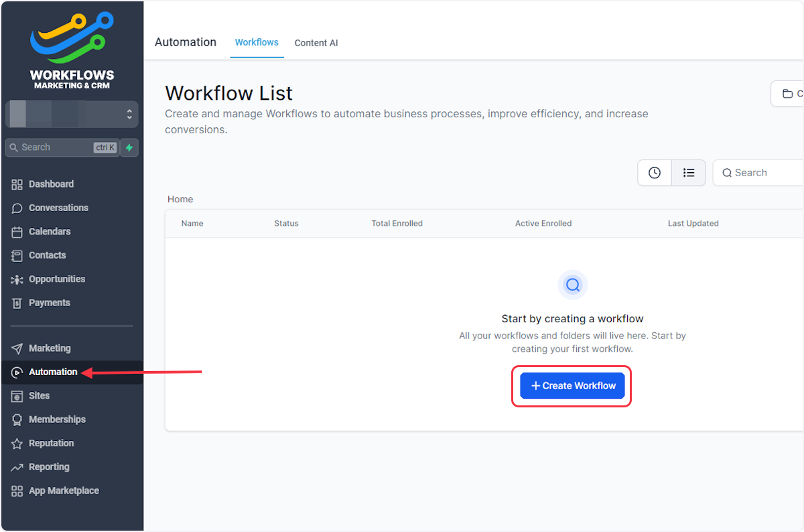
Task: Open the Opportunities pipeline
Action: (x=57, y=279)
